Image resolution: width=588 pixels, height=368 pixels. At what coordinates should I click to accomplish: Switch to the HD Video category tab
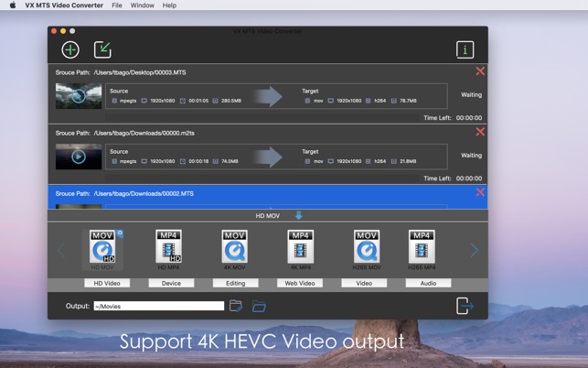[107, 283]
